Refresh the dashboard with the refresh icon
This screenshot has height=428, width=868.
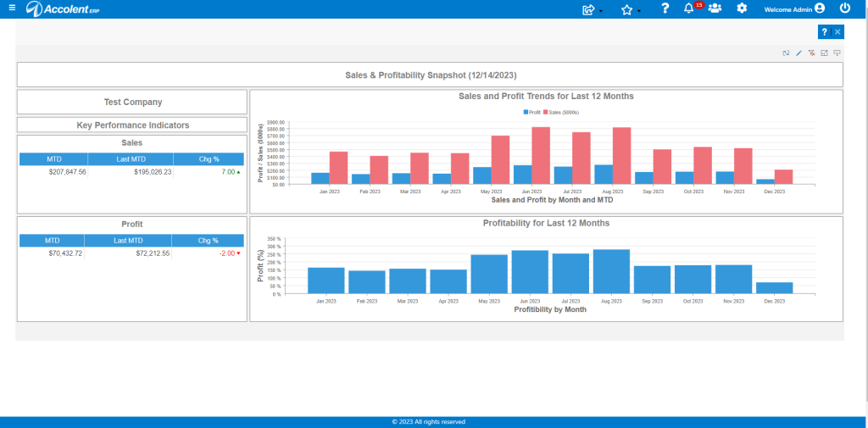click(786, 53)
